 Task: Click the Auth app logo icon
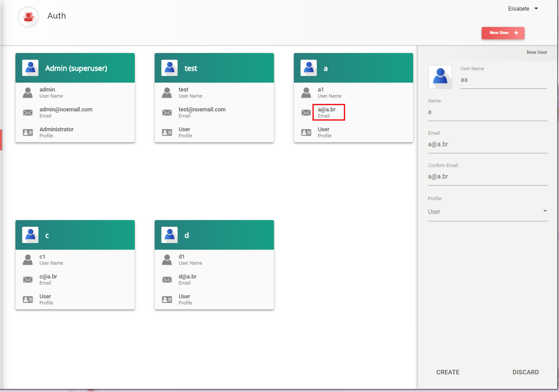(x=28, y=16)
